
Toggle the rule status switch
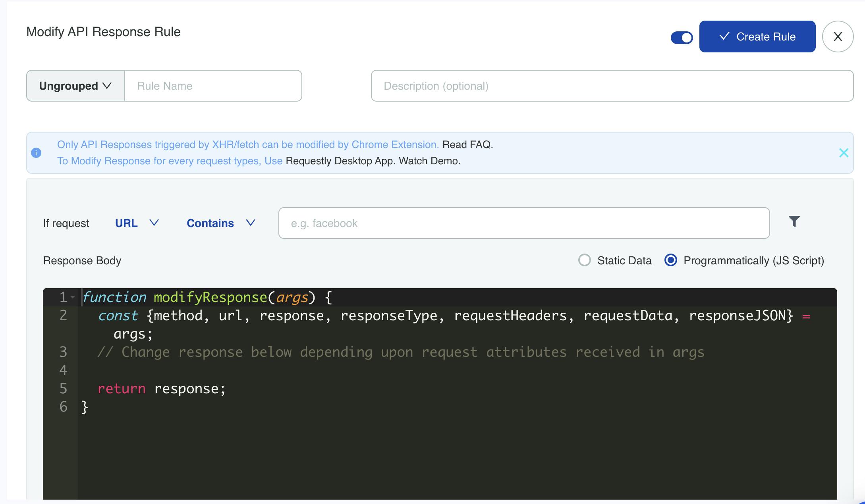click(682, 37)
